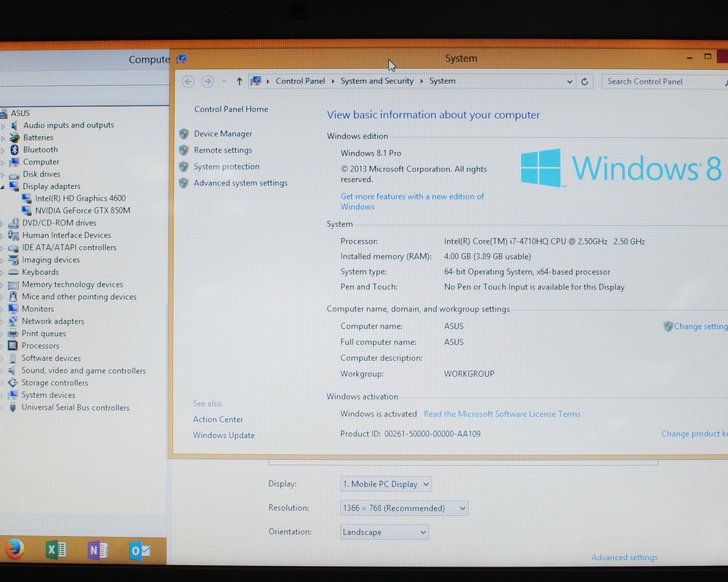Image resolution: width=728 pixels, height=582 pixels.
Task: Open Advanced system settings link
Action: tap(240, 183)
